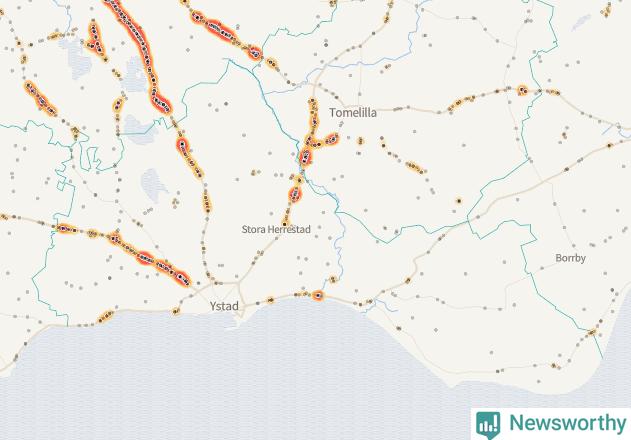The image size is (631, 440).
Task: Open the Newsworthy brand text link
Action: (568, 423)
